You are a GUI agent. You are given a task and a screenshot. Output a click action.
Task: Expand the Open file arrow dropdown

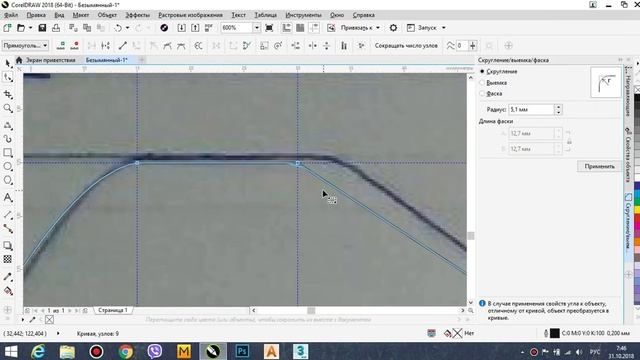click(x=30, y=28)
